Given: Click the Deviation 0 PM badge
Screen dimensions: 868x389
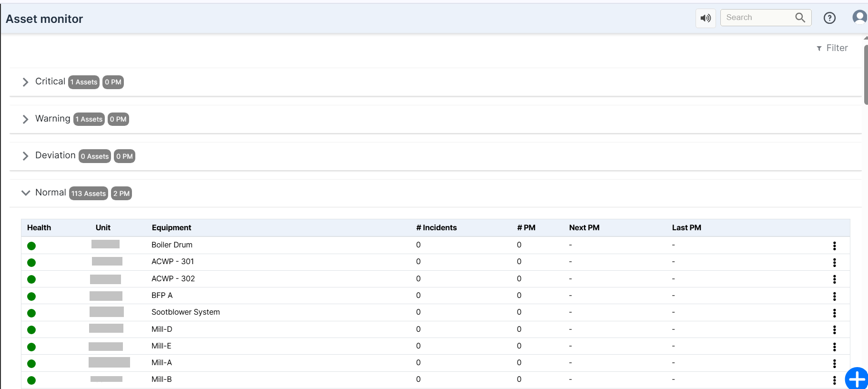Looking at the screenshot, I should 124,156.
